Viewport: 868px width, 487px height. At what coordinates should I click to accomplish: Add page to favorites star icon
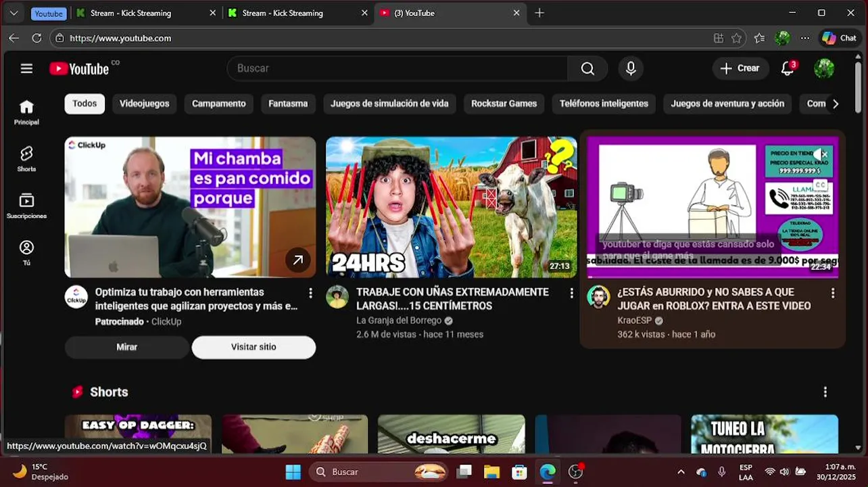(x=736, y=39)
